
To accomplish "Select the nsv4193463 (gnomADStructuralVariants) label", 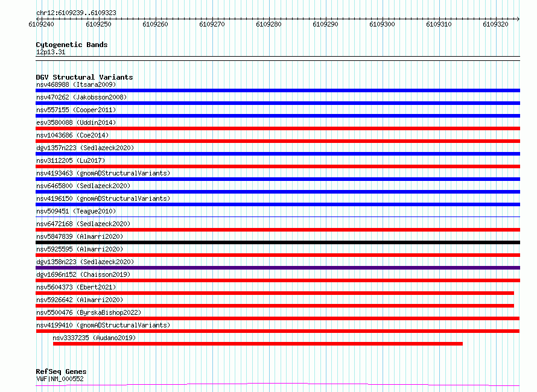I will click(103, 173).
